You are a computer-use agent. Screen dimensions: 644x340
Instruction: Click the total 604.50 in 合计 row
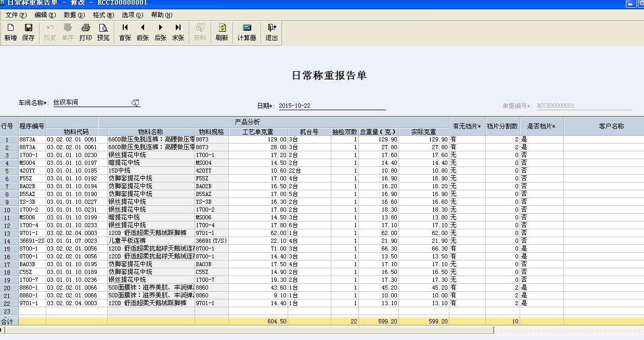pos(258,321)
